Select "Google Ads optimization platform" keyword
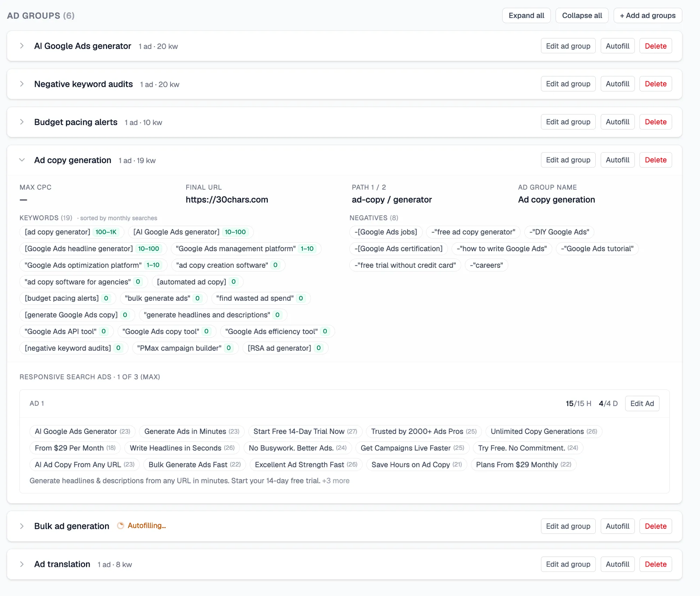 [93, 265]
